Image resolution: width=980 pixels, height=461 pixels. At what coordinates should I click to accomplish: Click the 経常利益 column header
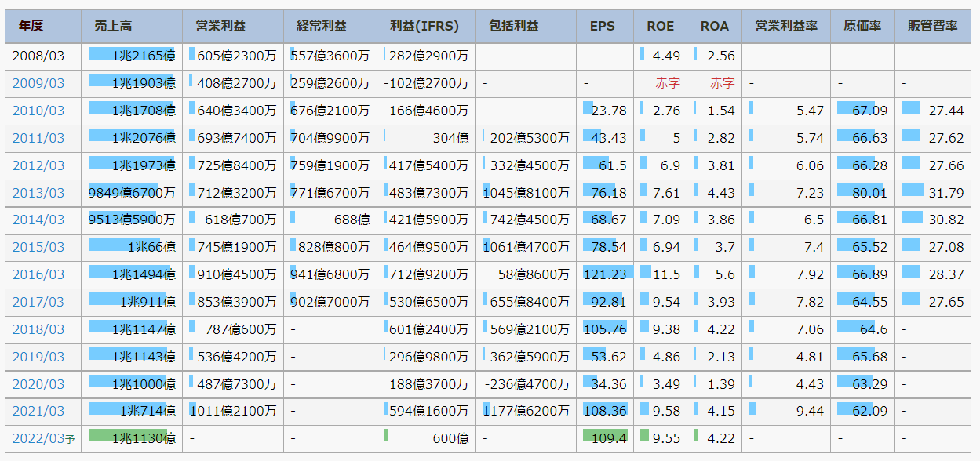click(x=330, y=27)
